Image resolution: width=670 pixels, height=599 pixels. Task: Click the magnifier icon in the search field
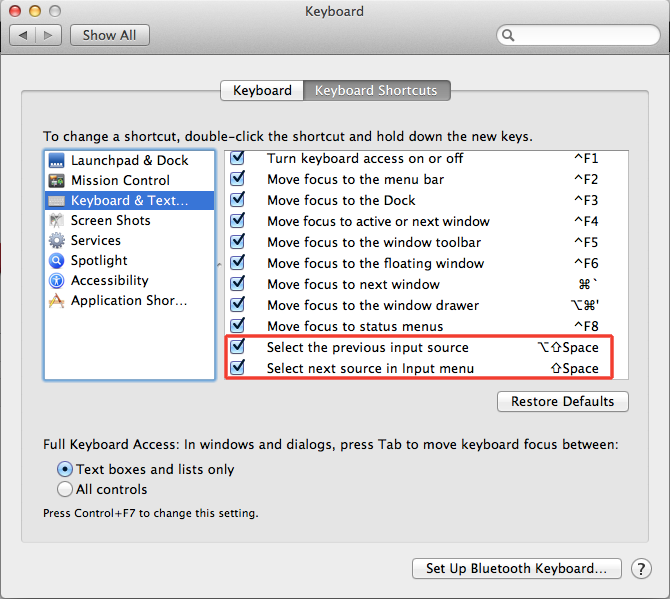pyautogui.click(x=508, y=35)
